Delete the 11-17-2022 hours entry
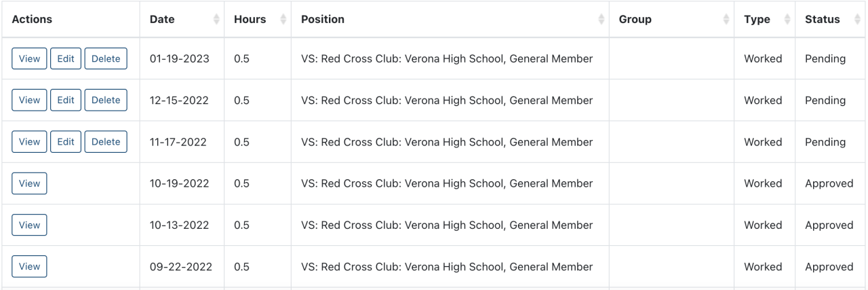This screenshot has height=290, width=868. (x=106, y=142)
